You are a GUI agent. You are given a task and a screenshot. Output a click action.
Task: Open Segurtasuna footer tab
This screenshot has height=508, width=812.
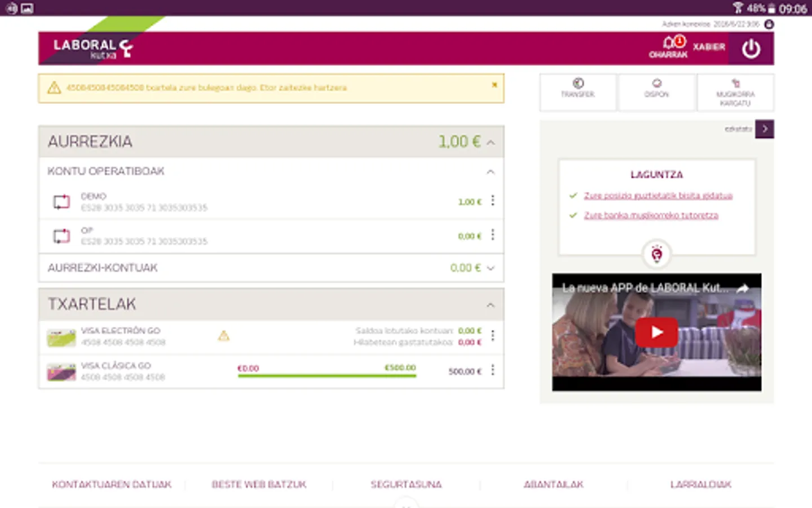pyautogui.click(x=406, y=484)
